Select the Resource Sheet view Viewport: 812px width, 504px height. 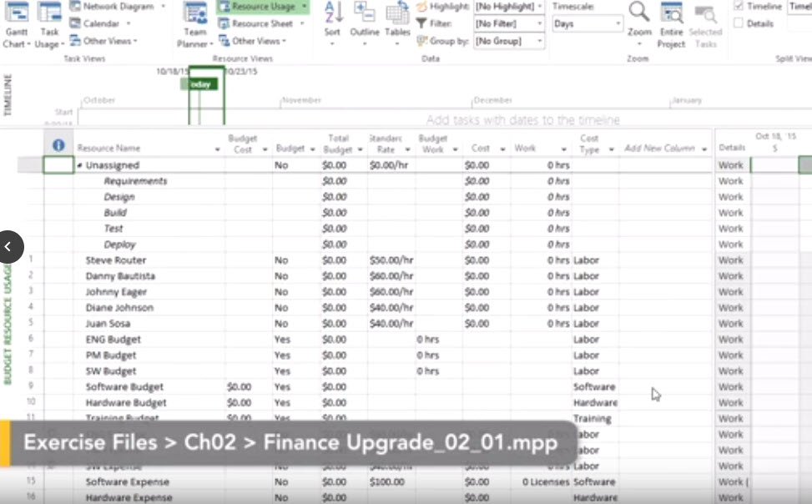(261, 23)
